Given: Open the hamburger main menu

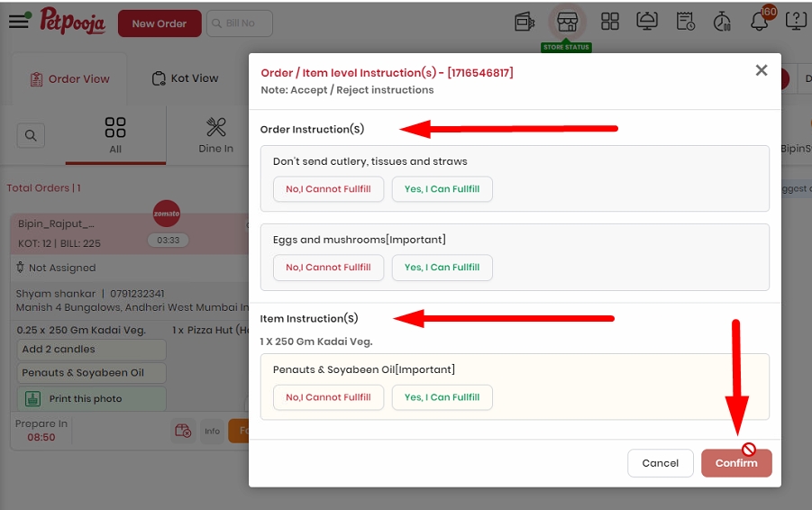Looking at the screenshot, I should [19, 22].
